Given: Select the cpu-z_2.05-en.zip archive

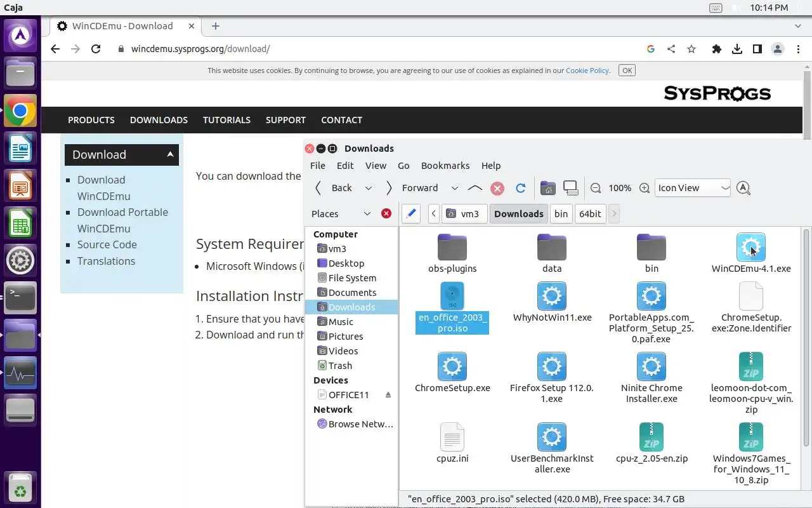Looking at the screenshot, I should [652, 443].
